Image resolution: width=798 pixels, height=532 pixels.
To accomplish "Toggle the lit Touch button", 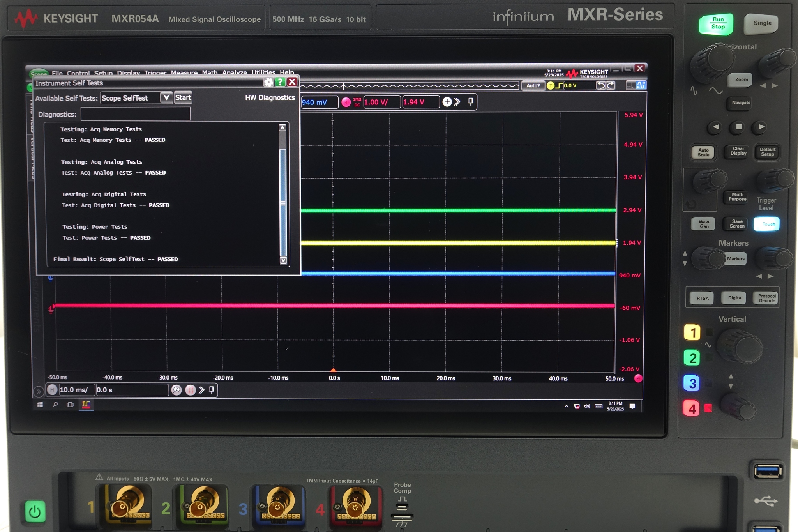I will (x=767, y=224).
